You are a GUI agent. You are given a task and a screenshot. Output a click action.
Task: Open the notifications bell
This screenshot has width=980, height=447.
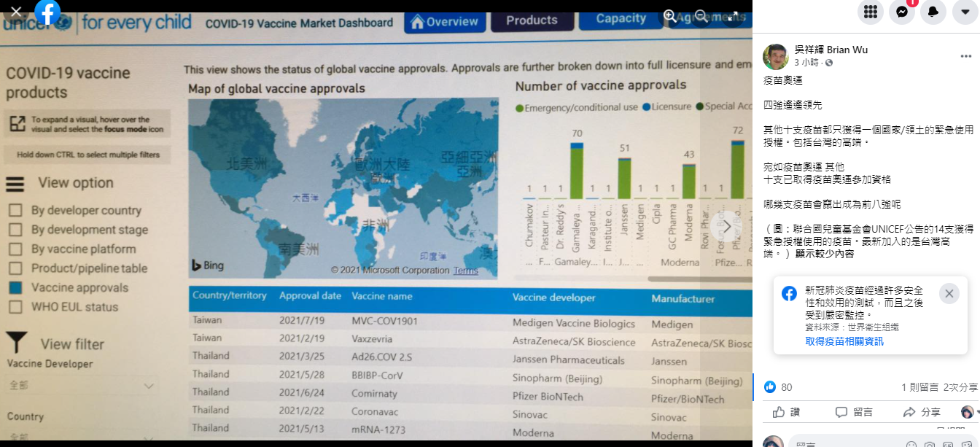(x=934, y=12)
